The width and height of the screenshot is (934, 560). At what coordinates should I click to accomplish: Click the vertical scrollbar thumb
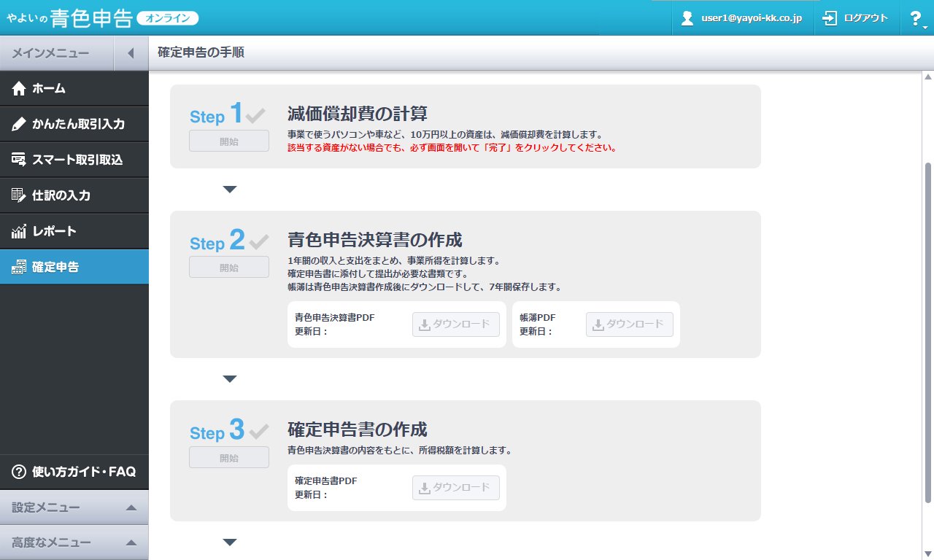point(928,332)
